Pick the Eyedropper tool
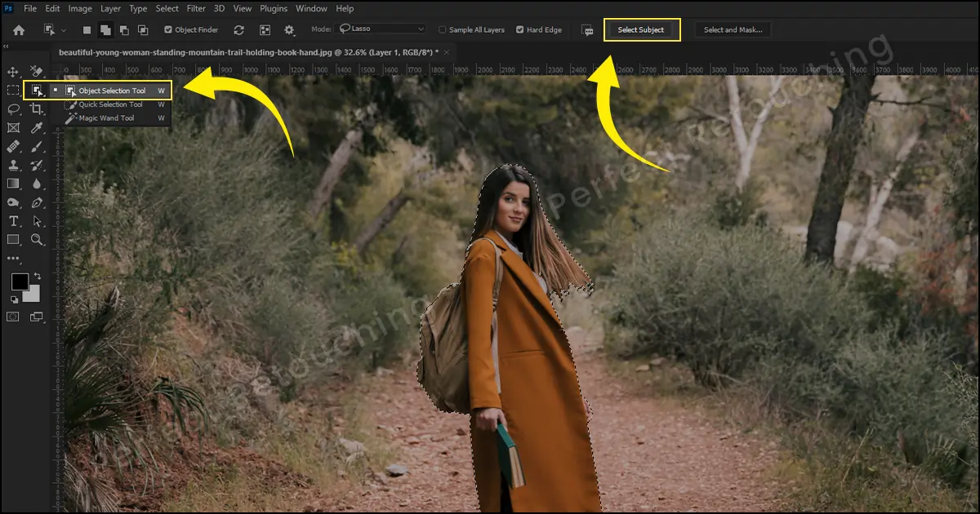 click(37, 127)
